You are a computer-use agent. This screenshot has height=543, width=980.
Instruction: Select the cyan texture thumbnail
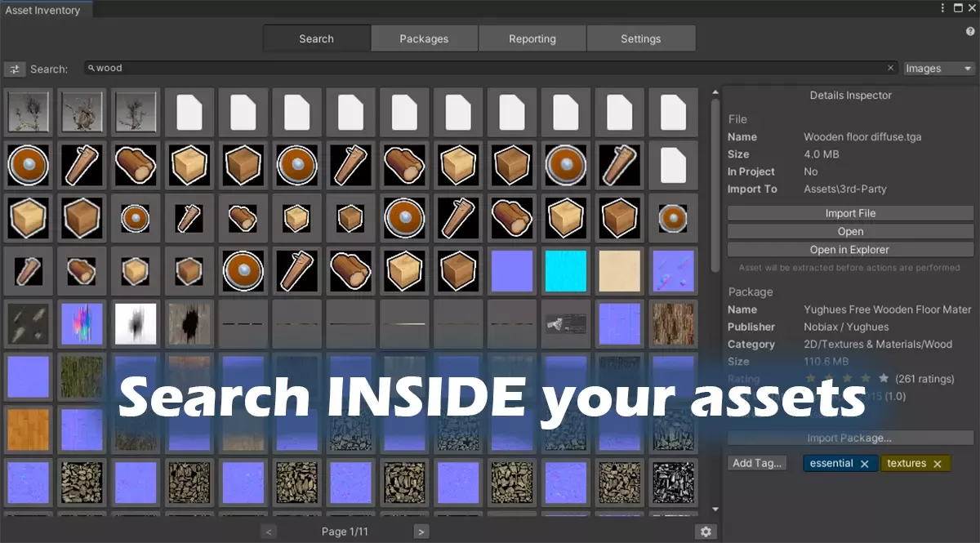tap(566, 270)
